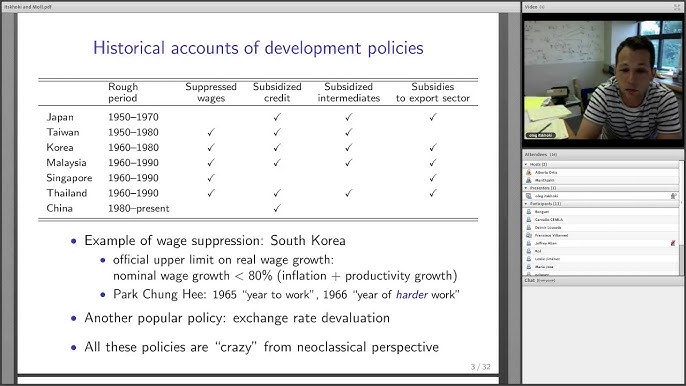The height and width of the screenshot is (386, 686).
Task: Click the 'Thailand' row label in table
Action: pyautogui.click(x=66, y=193)
